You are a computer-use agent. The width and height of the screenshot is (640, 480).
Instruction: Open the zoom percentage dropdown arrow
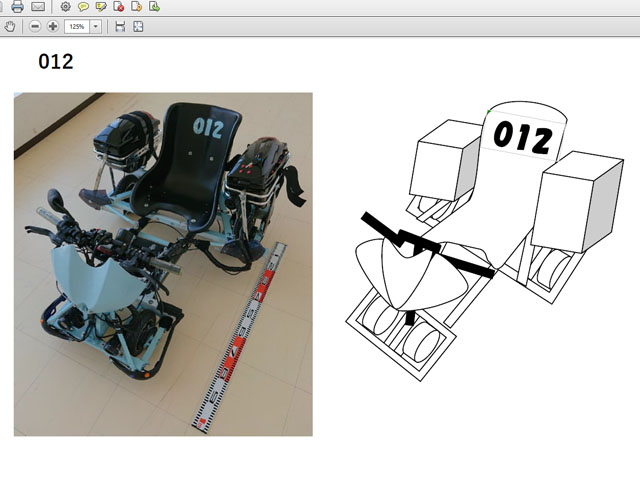point(96,26)
